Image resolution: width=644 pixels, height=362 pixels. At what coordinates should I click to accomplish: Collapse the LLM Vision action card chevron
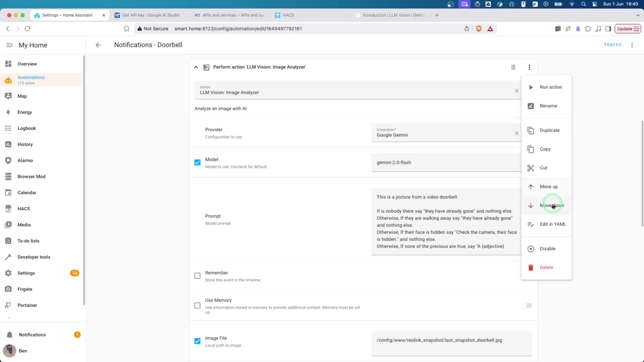(x=196, y=67)
